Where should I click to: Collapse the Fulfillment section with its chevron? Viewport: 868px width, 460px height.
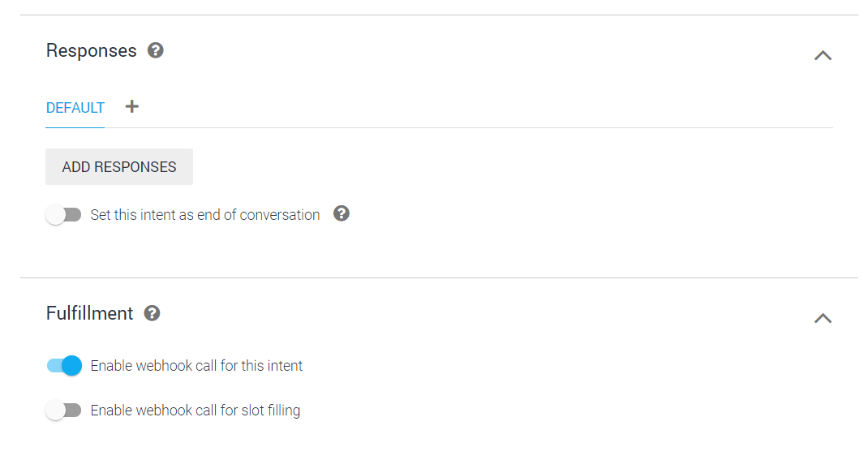coord(823,318)
